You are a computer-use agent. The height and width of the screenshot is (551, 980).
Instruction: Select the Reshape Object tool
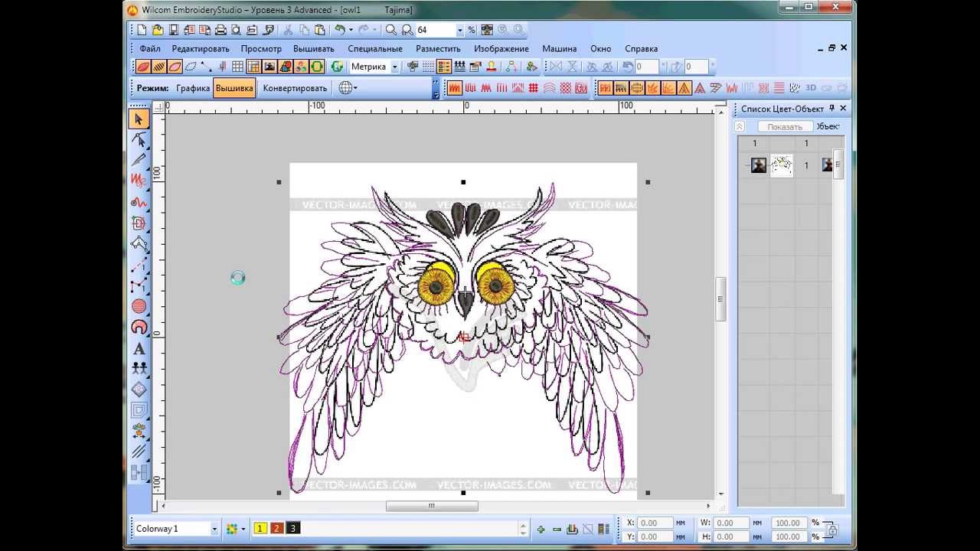point(139,139)
